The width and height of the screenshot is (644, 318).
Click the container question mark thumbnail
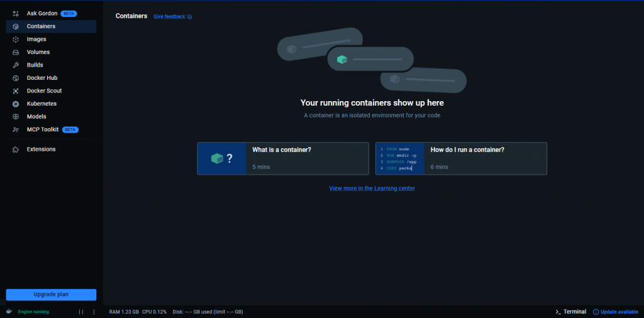(x=222, y=158)
